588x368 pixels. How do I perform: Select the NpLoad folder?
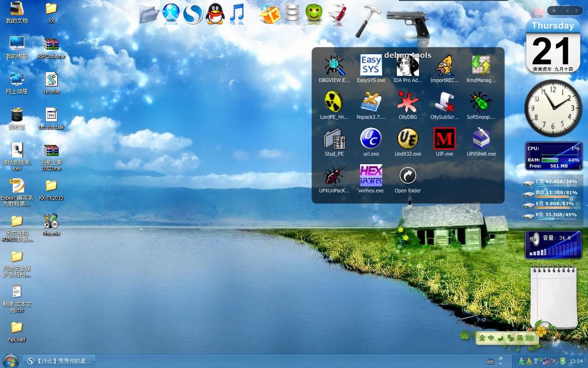tap(17, 331)
